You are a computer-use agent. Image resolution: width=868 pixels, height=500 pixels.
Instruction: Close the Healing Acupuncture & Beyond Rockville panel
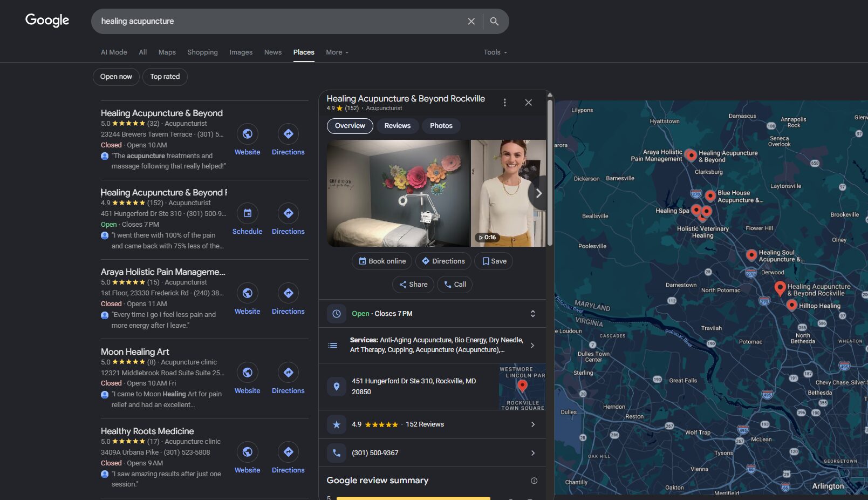click(528, 103)
